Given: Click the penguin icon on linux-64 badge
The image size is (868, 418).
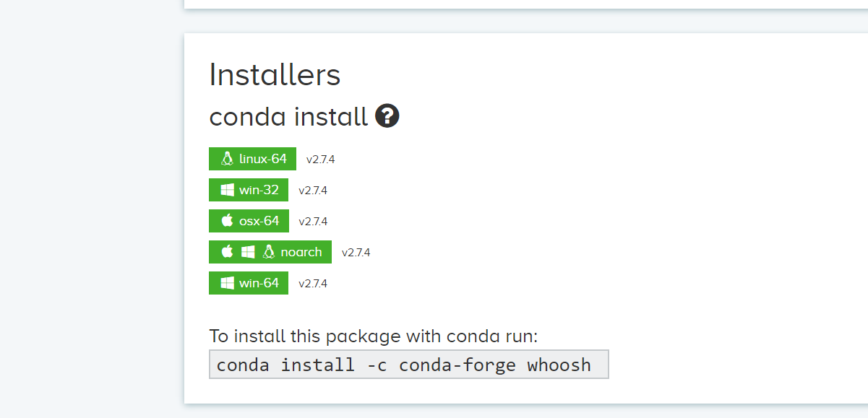Looking at the screenshot, I should pyautogui.click(x=227, y=159).
